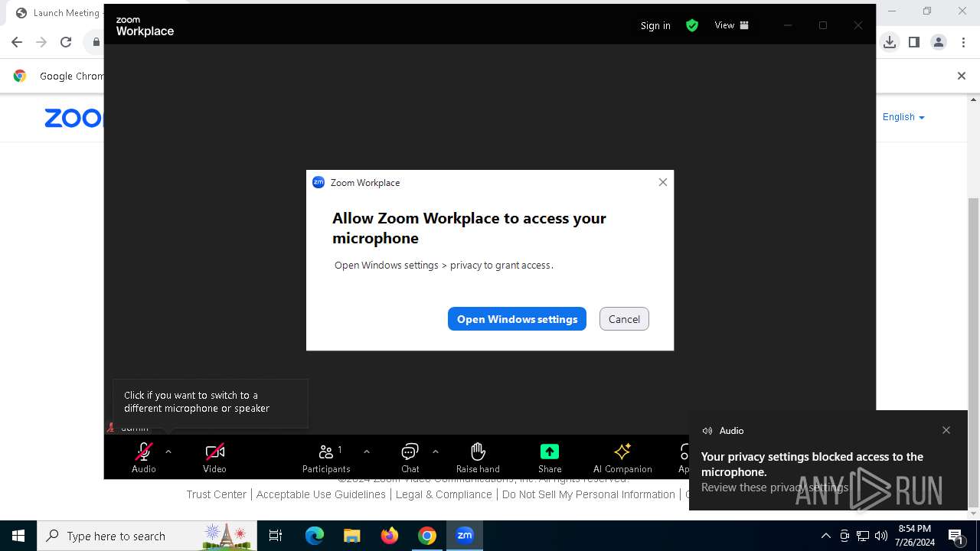980x551 pixels.
Task: Open Legal & Compliance link
Action: 444,494
